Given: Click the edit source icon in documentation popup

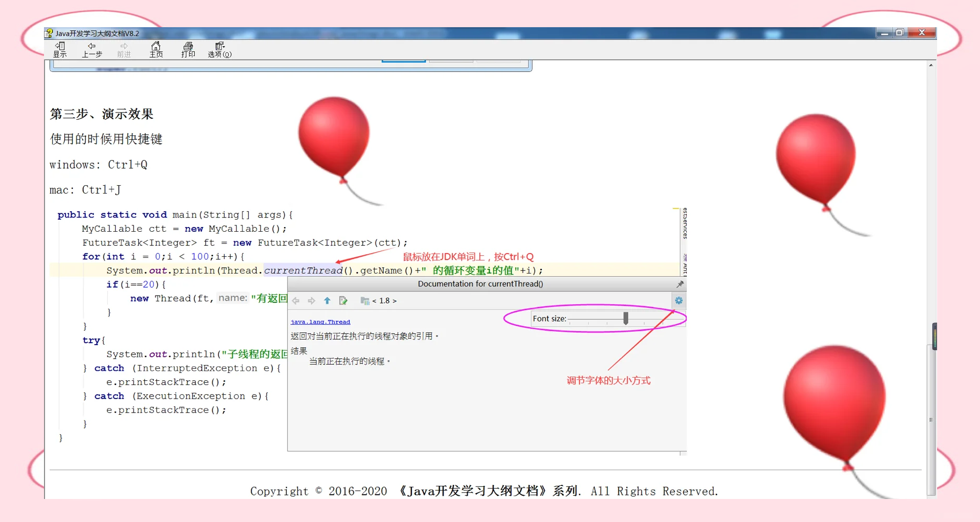Looking at the screenshot, I should coord(343,301).
